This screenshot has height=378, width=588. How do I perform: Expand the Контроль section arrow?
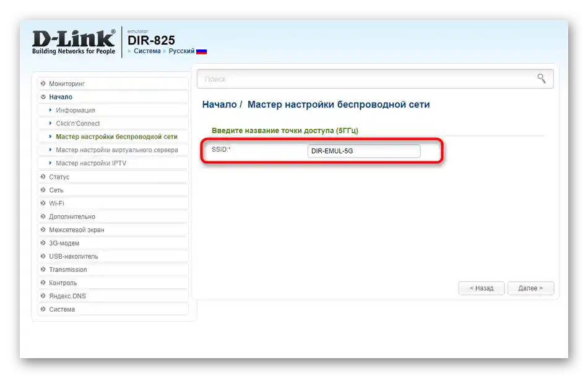tap(43, 283)
